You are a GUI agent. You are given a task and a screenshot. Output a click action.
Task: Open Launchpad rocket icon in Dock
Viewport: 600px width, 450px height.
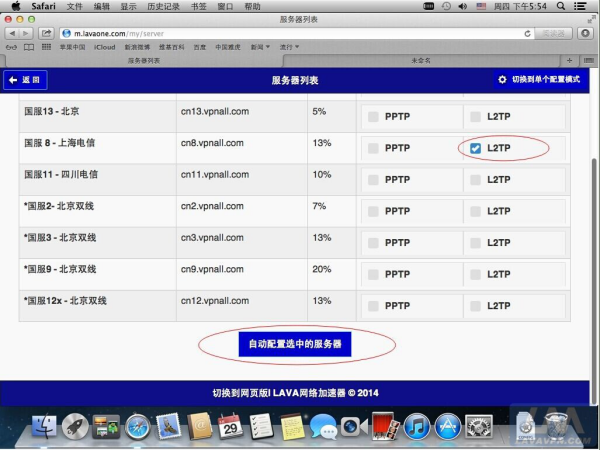75,426
